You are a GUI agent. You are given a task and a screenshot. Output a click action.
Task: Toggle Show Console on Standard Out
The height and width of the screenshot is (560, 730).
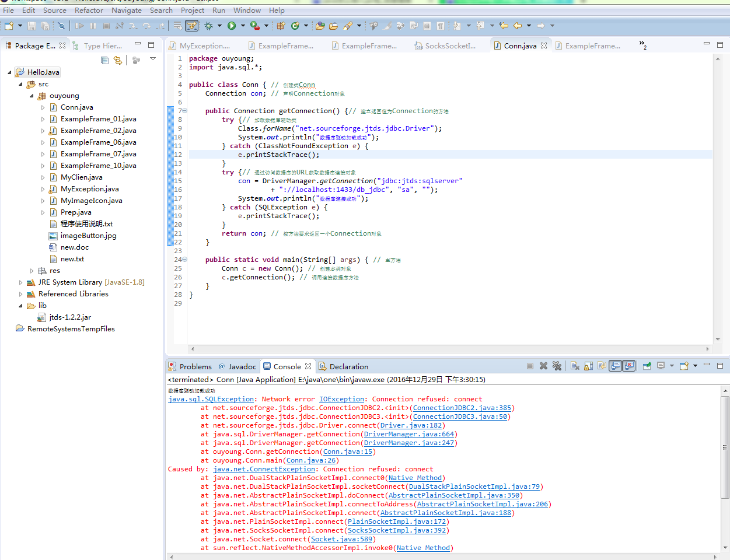615,366
